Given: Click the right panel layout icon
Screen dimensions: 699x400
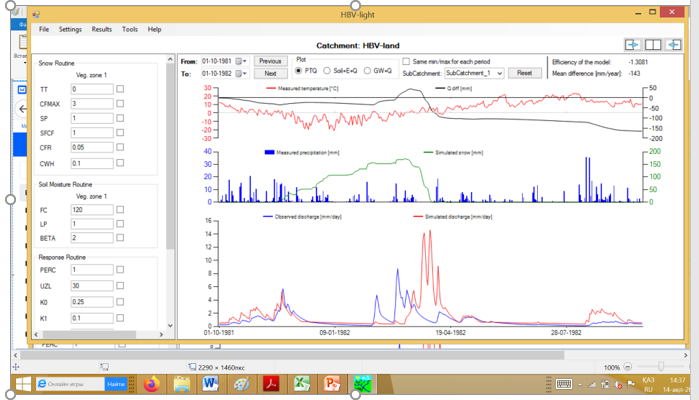Looking at the screenshot, I should 673,45.
